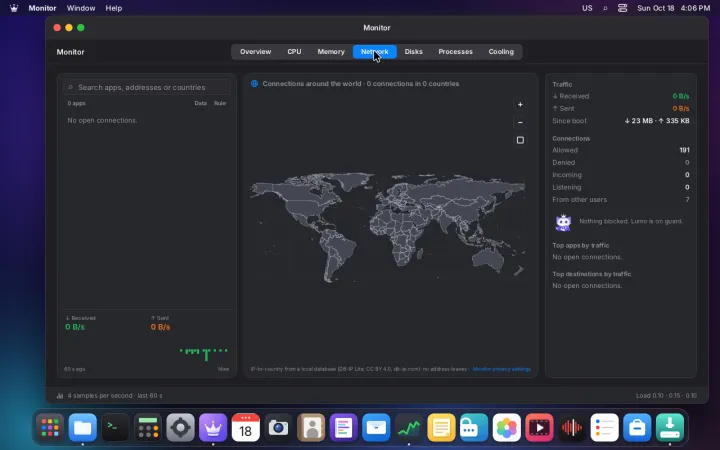Switch to the Memory tab
720x450 pixels.
[x=331, y=51]
